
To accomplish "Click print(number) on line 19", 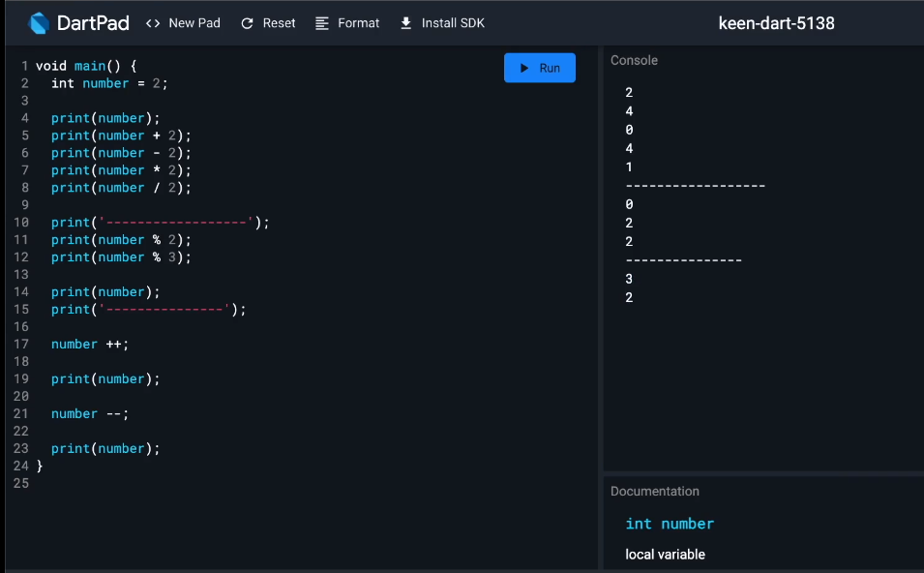I will tap(104, 379).
